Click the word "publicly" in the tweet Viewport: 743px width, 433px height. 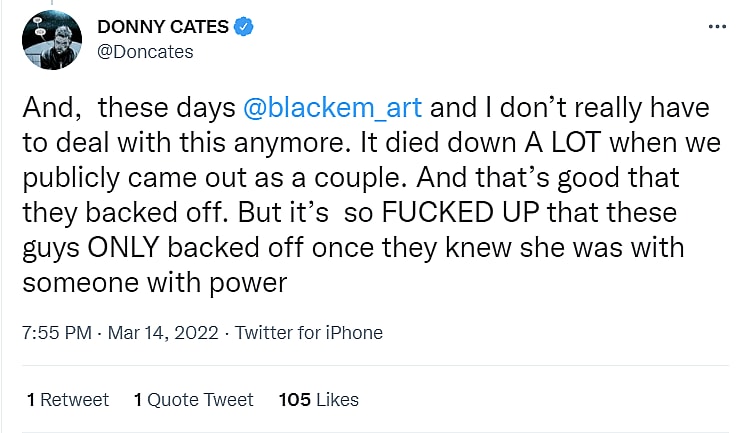65,177
